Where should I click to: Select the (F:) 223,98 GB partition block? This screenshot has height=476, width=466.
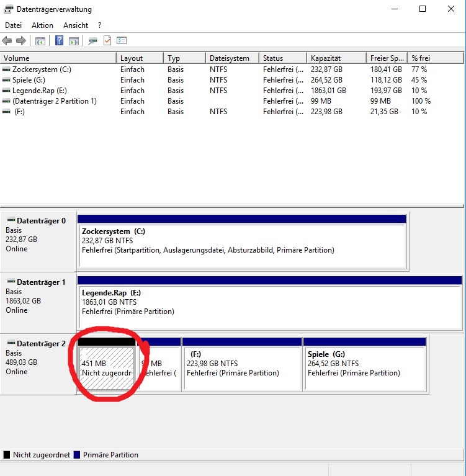tap(242, 364)
